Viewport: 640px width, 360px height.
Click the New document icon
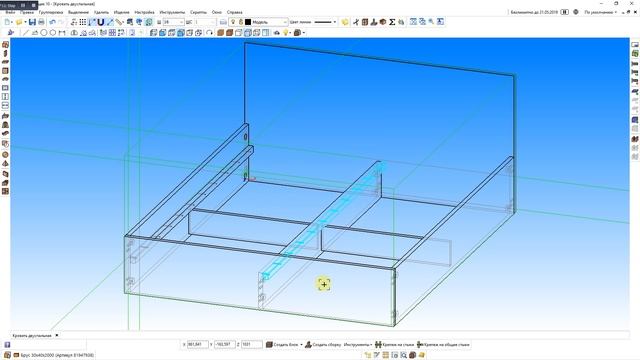point(8,22)
